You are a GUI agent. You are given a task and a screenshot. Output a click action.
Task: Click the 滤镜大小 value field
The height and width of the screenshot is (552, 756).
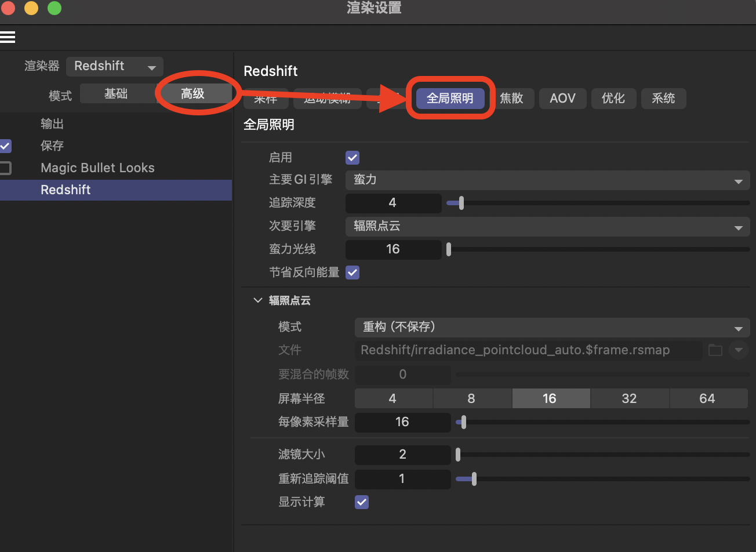[402, 455]
